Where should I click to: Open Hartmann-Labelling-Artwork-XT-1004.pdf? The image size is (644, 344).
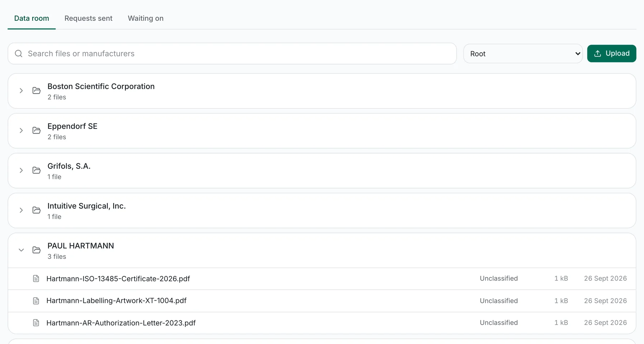[x=116, y=301]
